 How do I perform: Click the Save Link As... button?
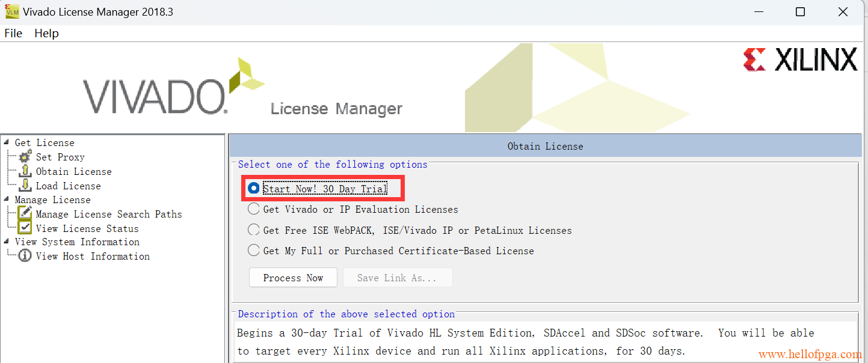coord(397,278)
